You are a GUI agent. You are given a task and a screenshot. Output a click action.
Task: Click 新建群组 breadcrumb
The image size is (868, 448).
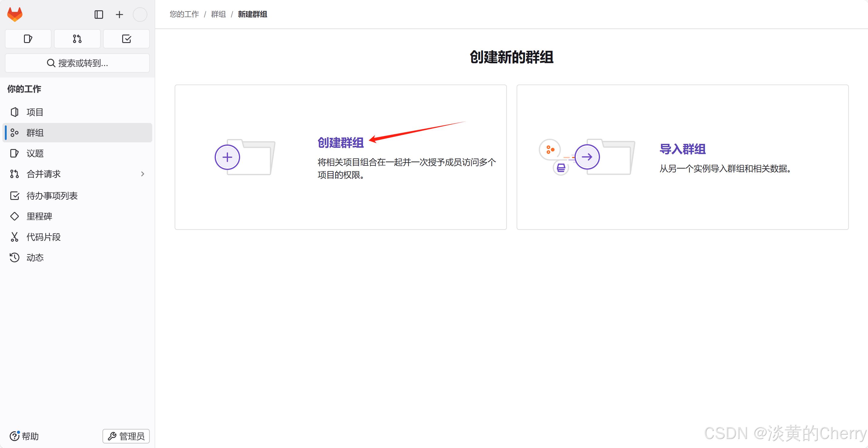(252, 14)
